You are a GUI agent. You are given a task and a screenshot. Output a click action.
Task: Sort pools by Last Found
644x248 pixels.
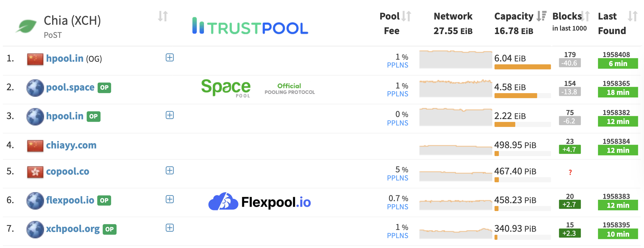(633, 16)
